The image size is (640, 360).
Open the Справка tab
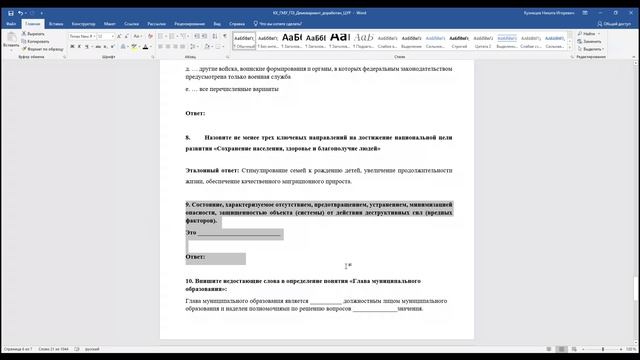[237, 24]
